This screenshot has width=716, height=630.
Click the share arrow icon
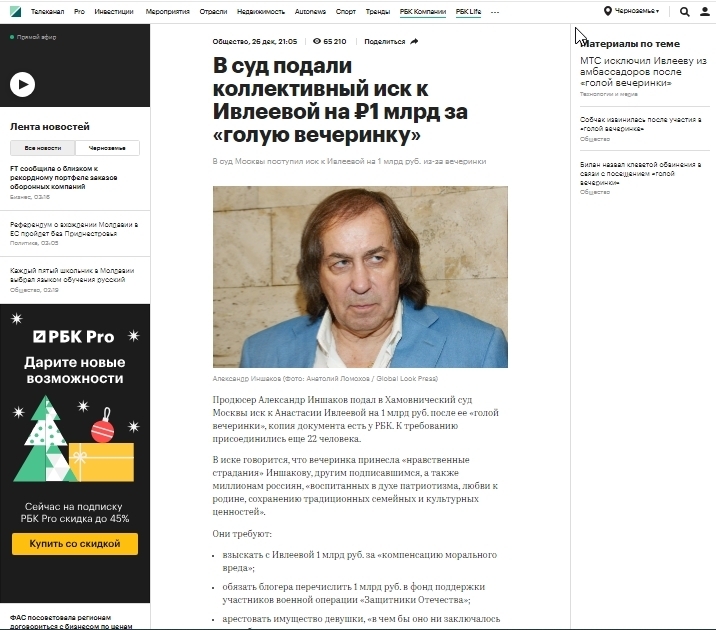click(x=414, y=42)
